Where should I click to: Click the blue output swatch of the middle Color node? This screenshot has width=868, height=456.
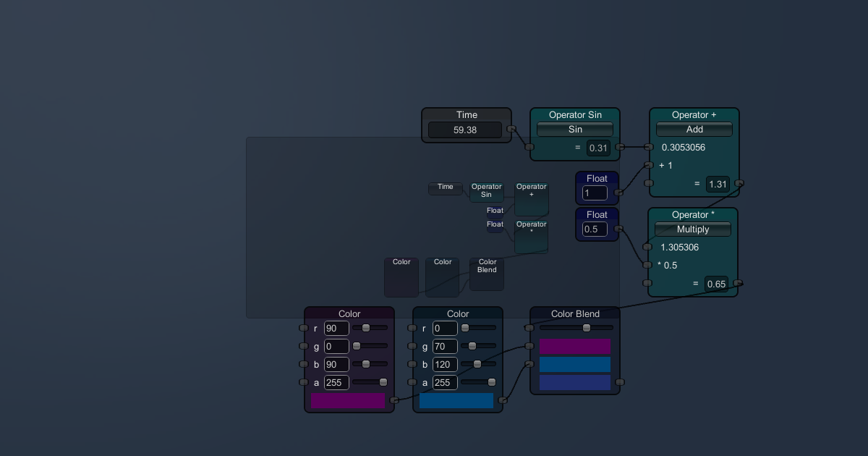457,400
